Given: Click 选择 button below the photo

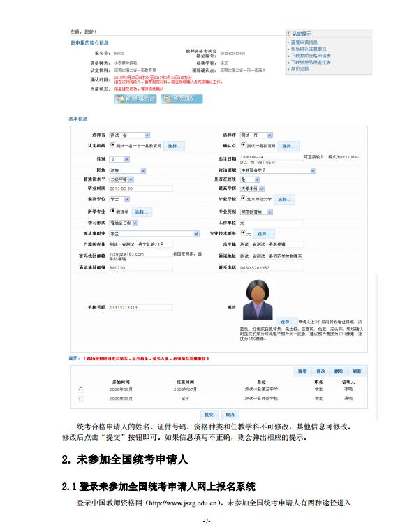Looking at the screenshot, I should click(x=286, y=322).
